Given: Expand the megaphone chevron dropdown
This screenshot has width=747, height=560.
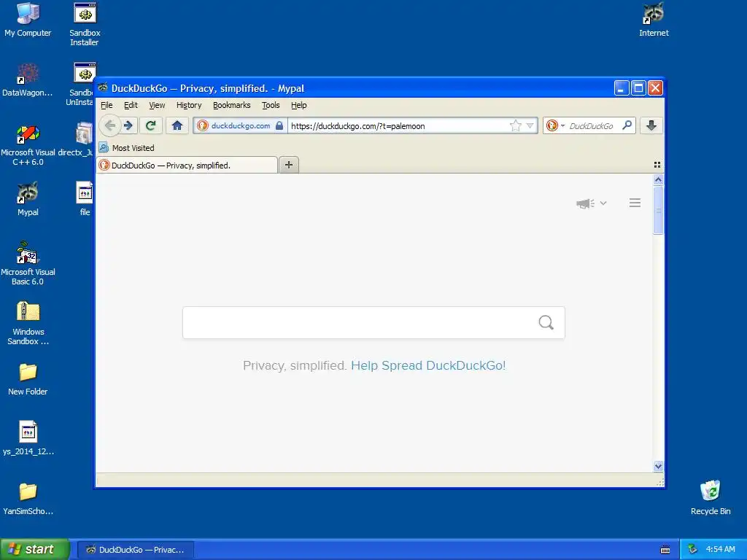Looking at the screenshot, I should pos(603,203).
